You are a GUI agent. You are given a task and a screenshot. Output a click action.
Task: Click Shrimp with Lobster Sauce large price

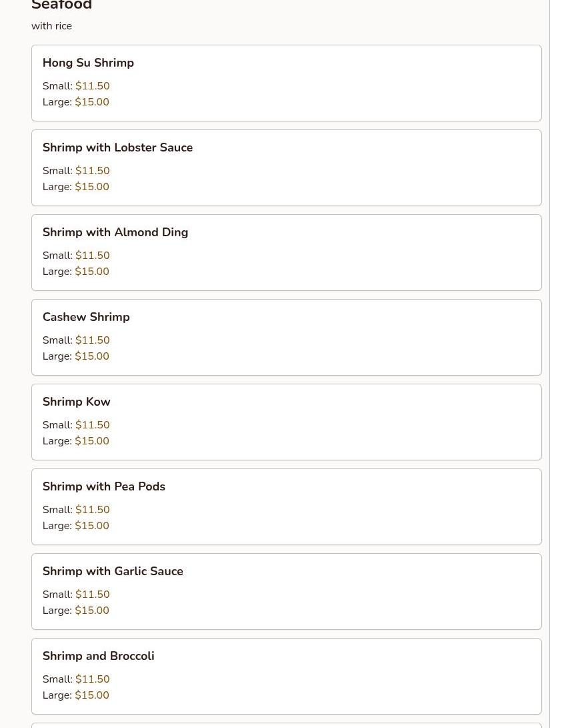(92, 187)
